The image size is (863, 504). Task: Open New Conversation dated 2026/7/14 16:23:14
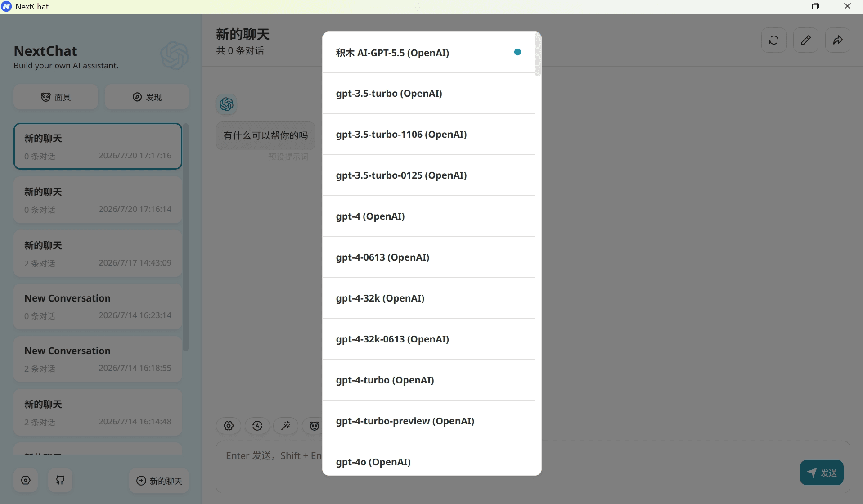(98, 306)
